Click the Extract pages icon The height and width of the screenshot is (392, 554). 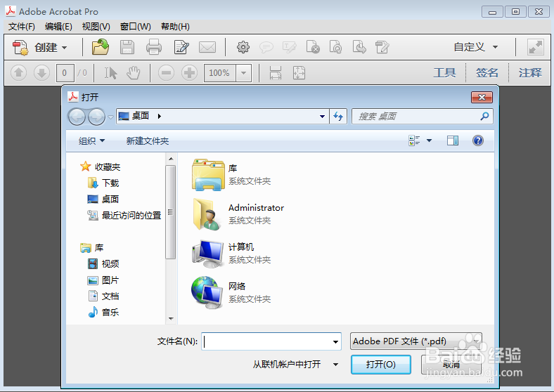359,47
